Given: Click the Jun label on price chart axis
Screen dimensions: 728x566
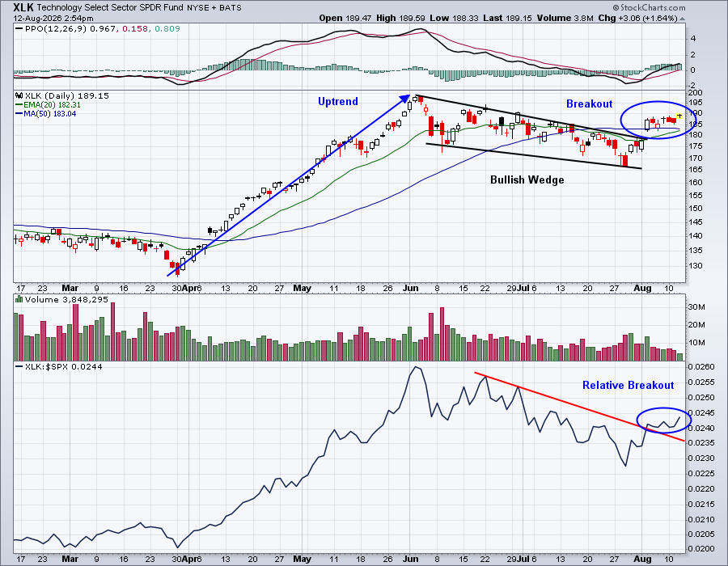Looking at the screenshot, I should pos(410,288).
